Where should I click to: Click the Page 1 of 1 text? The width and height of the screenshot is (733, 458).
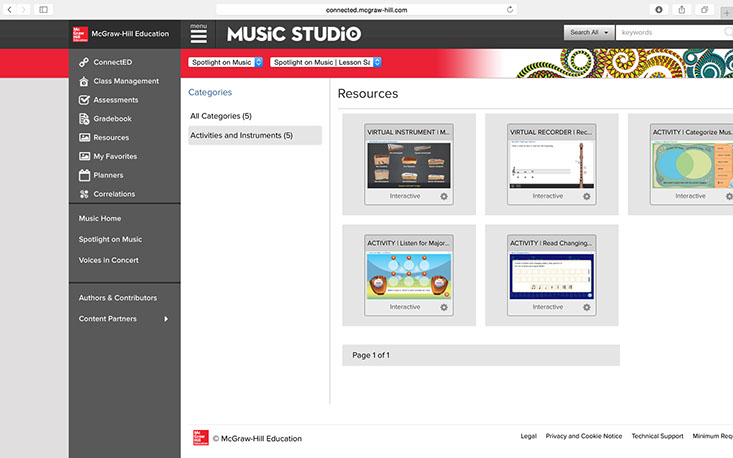coord(371,355)
